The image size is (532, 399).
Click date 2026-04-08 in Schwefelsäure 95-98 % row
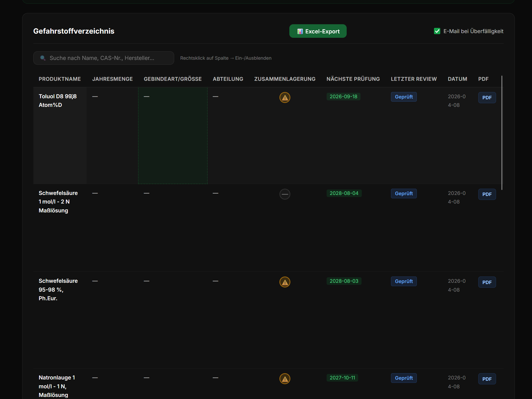tap(457, 285)
